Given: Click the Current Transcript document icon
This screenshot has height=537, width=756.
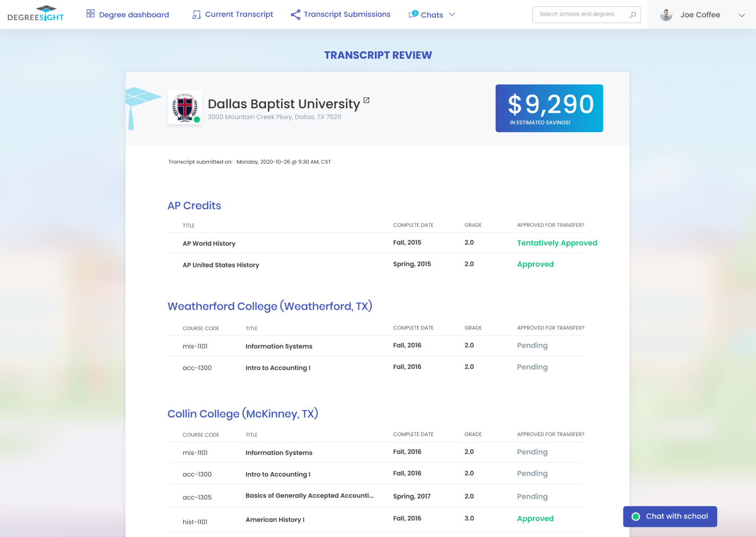Looking at the screenshot, I should point(196,14).
